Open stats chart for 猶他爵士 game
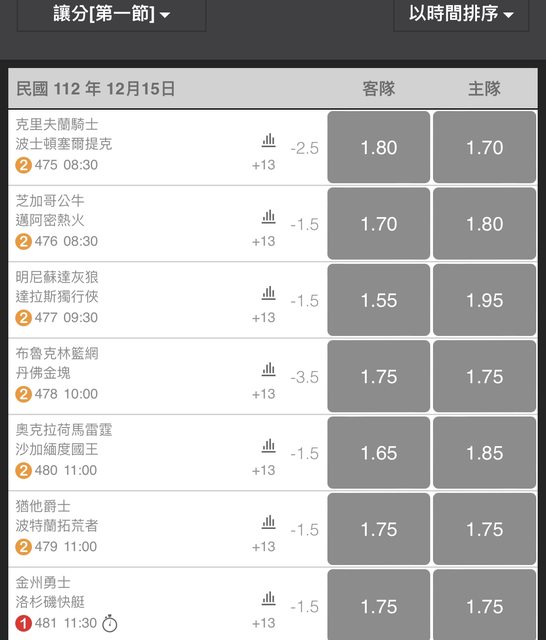546x640 pixels. pyautogui.click(x=269, y=522)
